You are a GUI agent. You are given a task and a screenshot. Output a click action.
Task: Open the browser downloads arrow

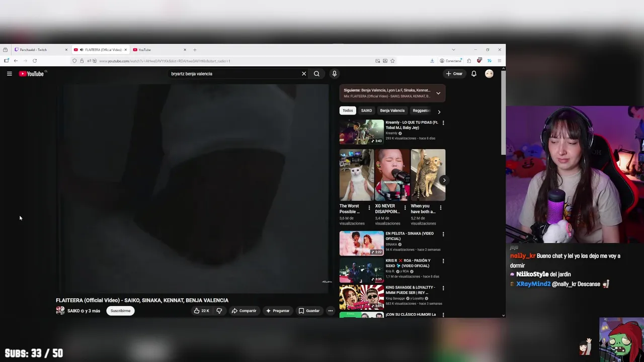point(432,61)
